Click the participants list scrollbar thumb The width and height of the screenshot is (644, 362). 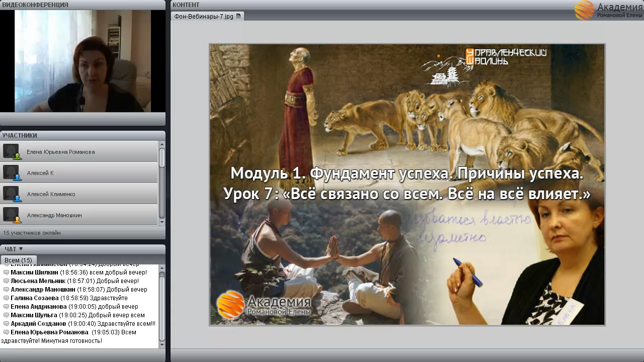(162, 157)
